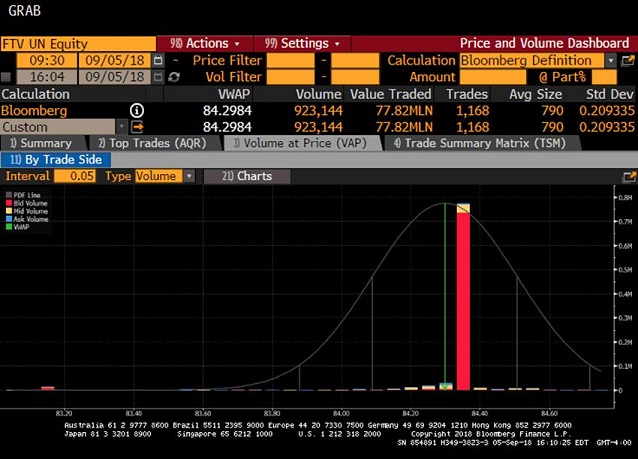Click the tall red Bid Volume bar

click(463, 300)
